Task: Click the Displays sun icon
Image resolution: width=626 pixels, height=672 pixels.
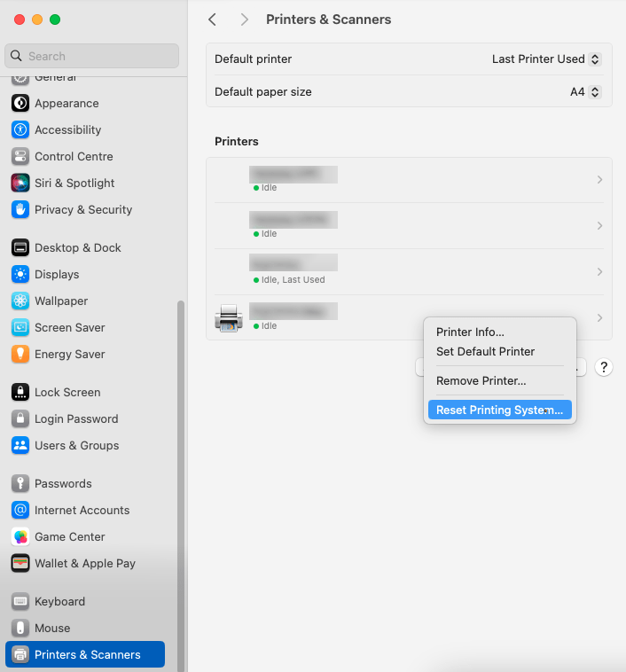Action: (x=20, y=274)
